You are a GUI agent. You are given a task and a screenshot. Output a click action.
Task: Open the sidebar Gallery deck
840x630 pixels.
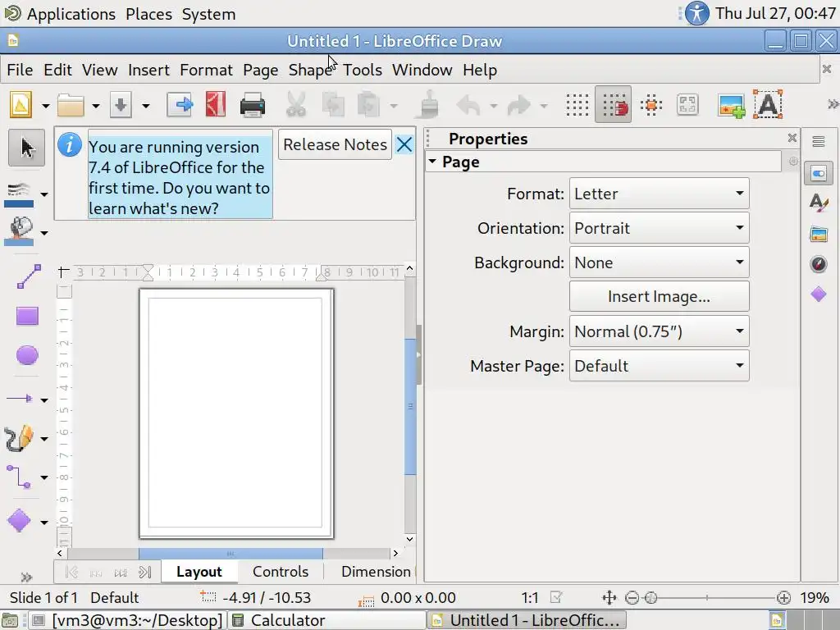pos(818,234)
